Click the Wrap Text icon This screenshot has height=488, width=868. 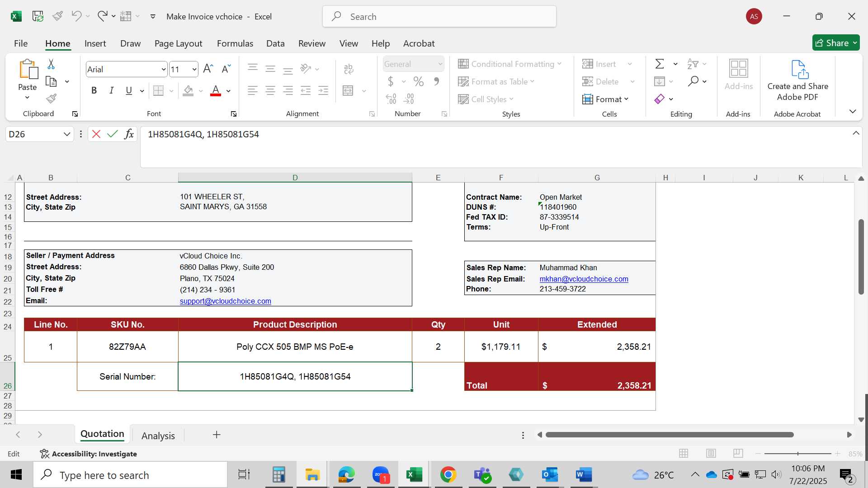349,69
